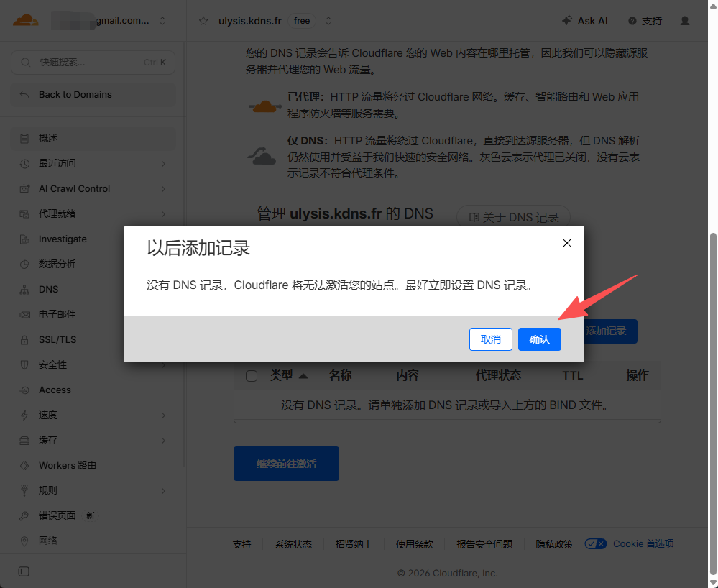Click the SSL/TLS lock icon
The height and width of the screenshot is (588, 718).
coord(24,340)
